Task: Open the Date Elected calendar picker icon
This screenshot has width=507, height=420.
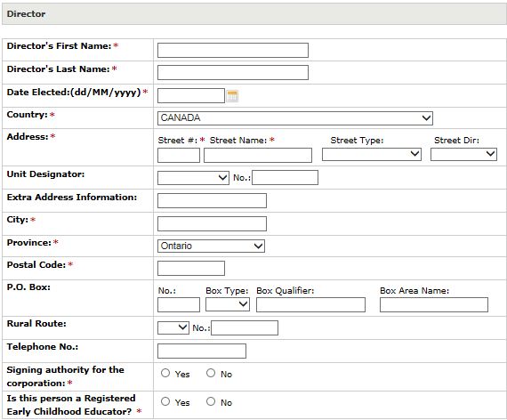Action: [232, 96]
